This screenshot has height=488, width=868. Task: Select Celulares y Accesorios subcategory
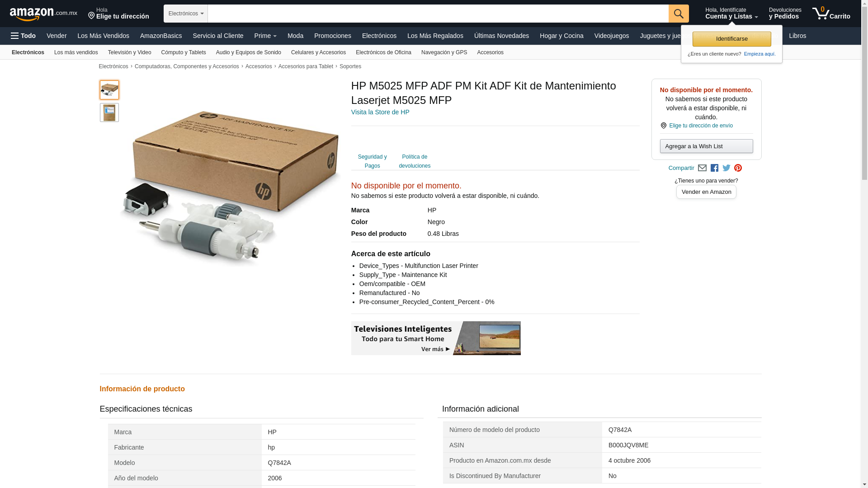318,52
